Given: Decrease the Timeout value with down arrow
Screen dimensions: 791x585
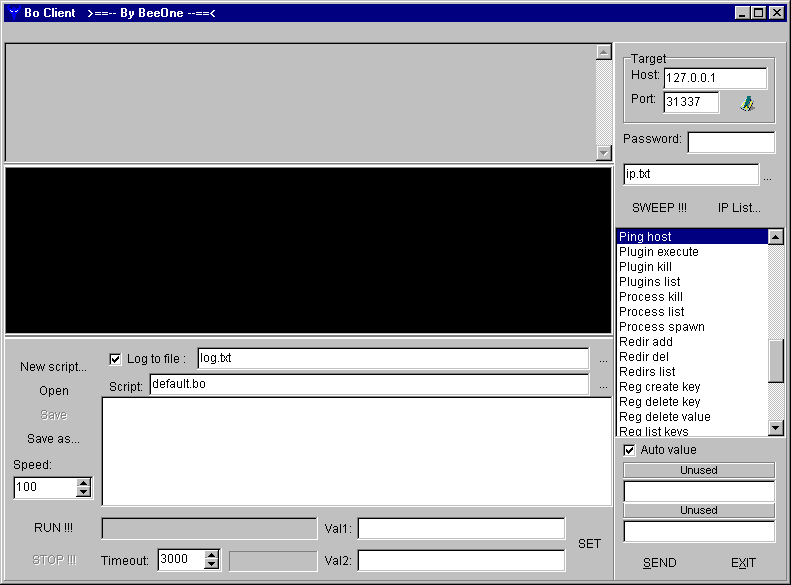Looking at the screenshot, I should pos(211,565).
